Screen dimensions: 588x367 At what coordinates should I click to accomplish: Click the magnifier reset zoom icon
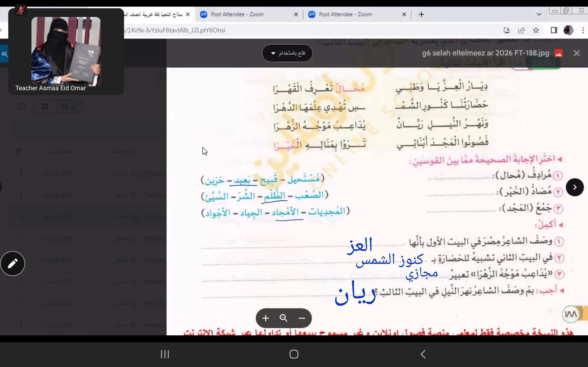tap(284, 318)
